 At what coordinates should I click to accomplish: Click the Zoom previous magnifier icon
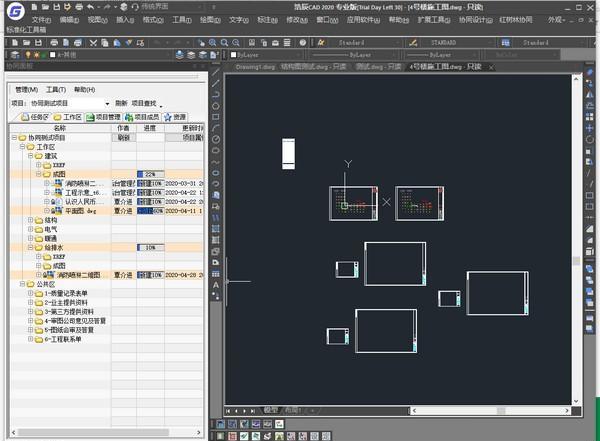[x=236, y=43]
